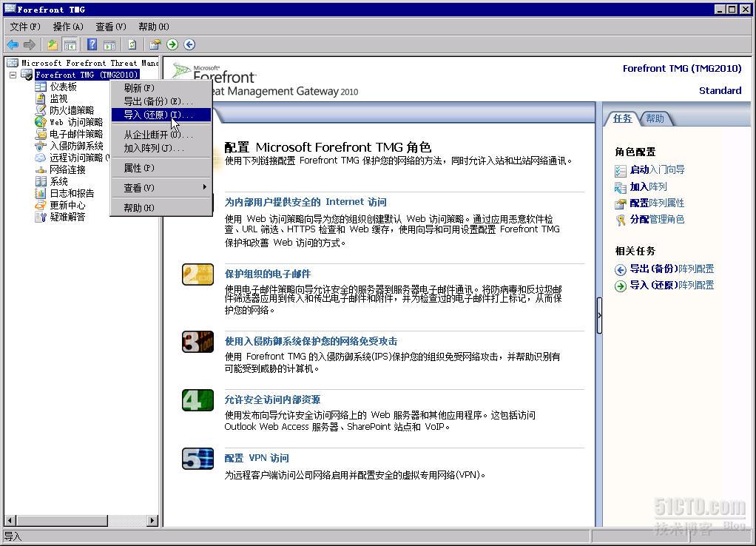Collapse the Forefront TMG (TMG2010) tree node
756x546 pixels.
coord(13,75)
